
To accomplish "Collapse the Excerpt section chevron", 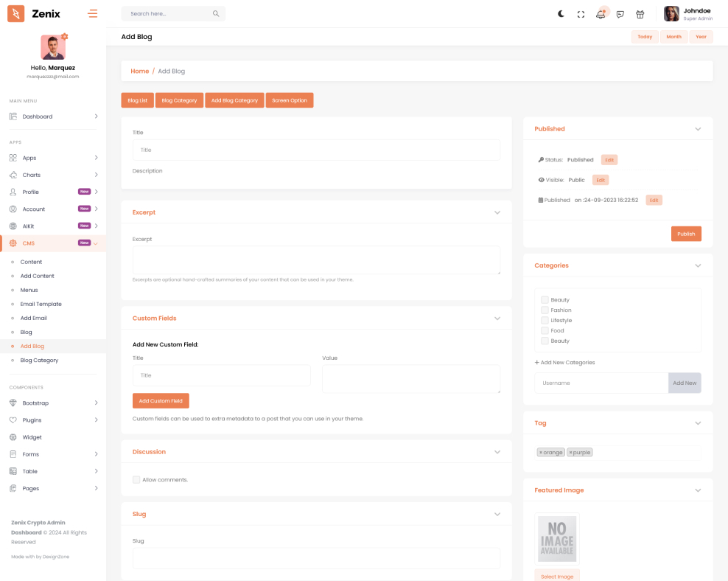I will (497, 212).
